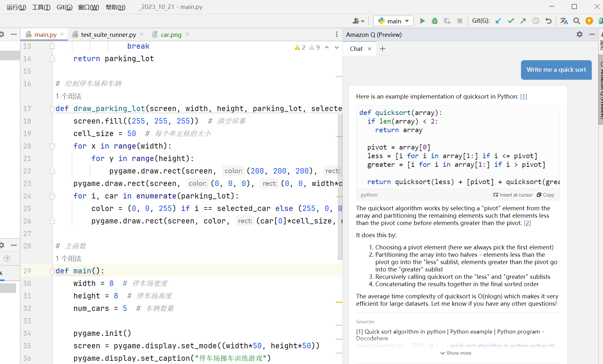Expand sources with Show more
Screen dimensions: 603x364
456,353
